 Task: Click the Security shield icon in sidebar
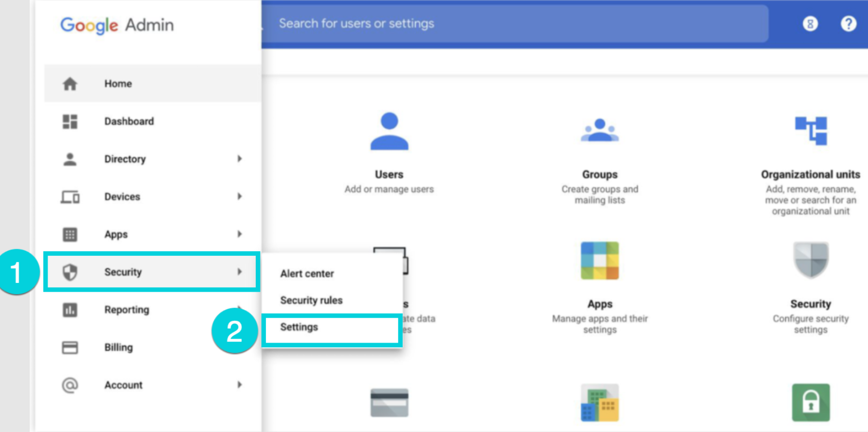point(70,272)
